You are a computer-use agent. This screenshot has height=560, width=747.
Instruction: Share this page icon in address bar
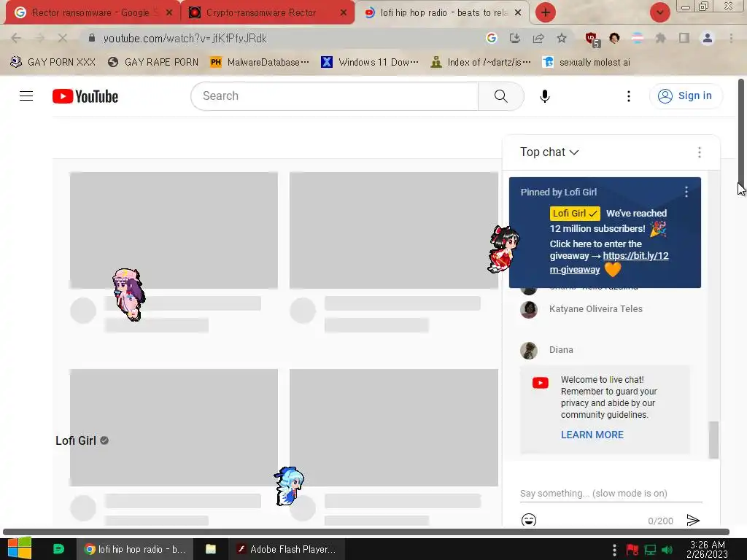(538, 38)
